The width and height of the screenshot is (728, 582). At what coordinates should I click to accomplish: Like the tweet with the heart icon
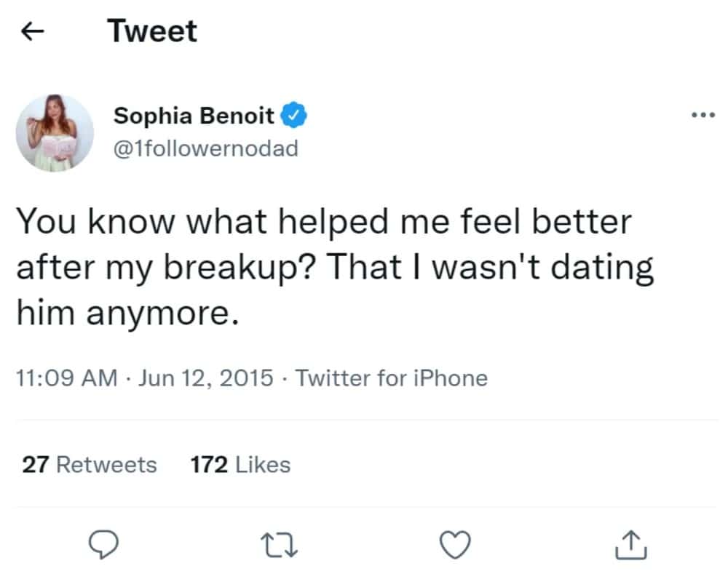coord(456,545)
